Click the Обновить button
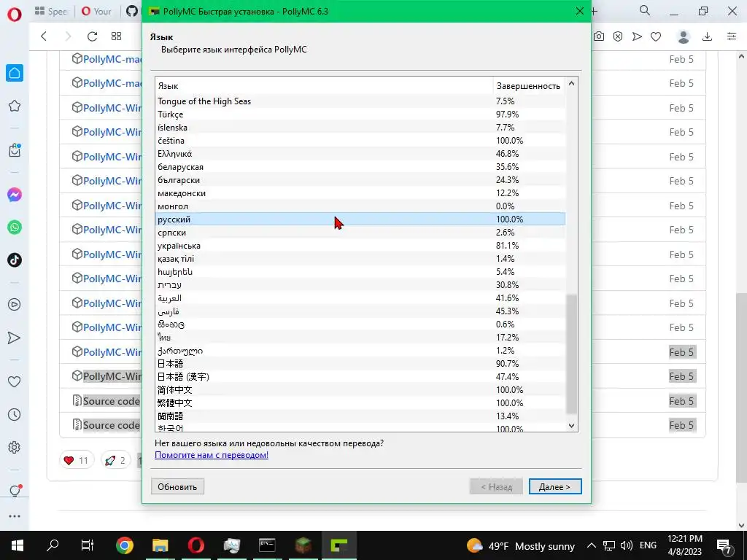 tap(177, 486)
